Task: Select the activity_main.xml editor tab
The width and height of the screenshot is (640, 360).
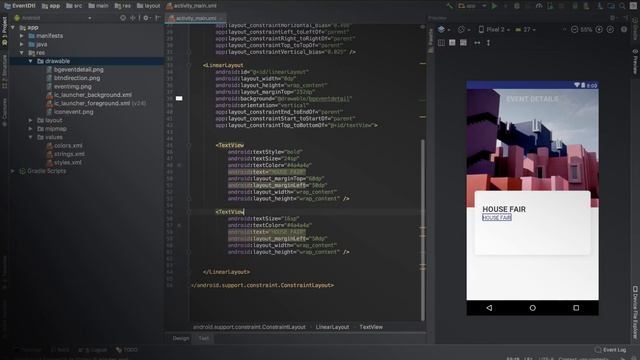Action: click(x=196, y=18)
